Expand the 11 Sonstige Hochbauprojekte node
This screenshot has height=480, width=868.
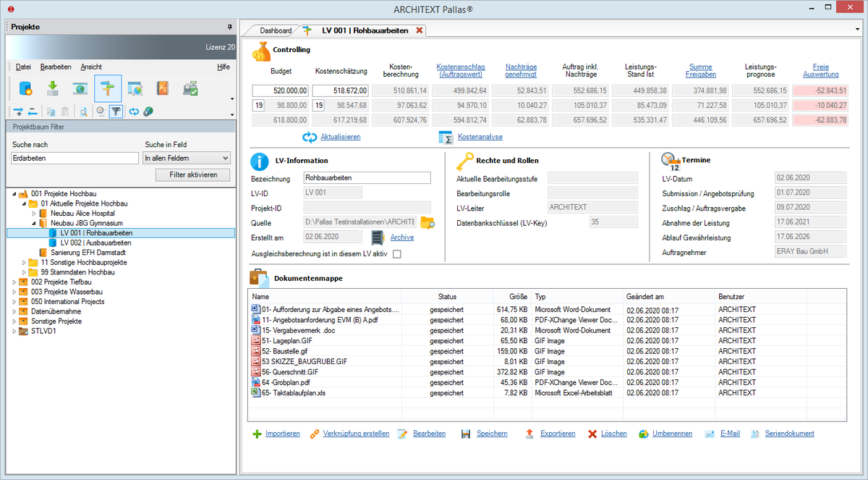tap(24, 262)
